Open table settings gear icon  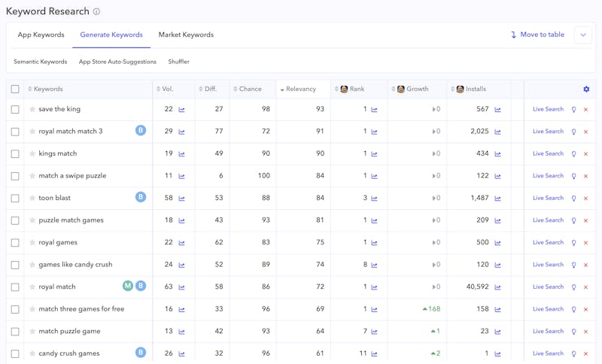pos(586,89)
